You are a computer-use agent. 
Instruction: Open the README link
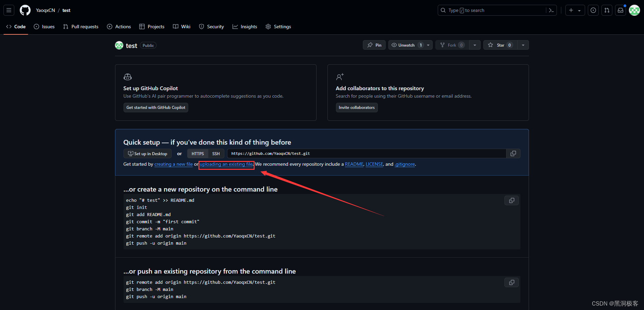coord(354,164)
